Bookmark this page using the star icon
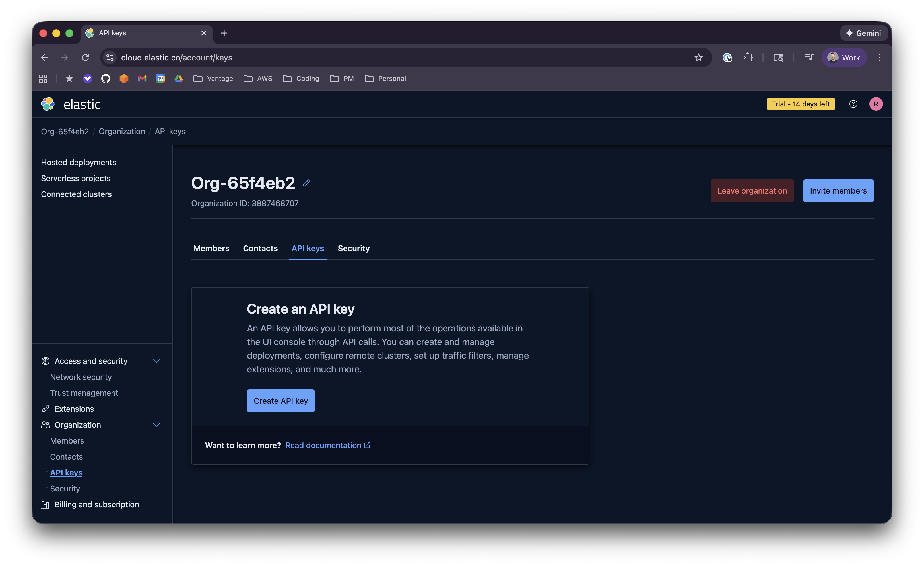 tap(698, 58)
